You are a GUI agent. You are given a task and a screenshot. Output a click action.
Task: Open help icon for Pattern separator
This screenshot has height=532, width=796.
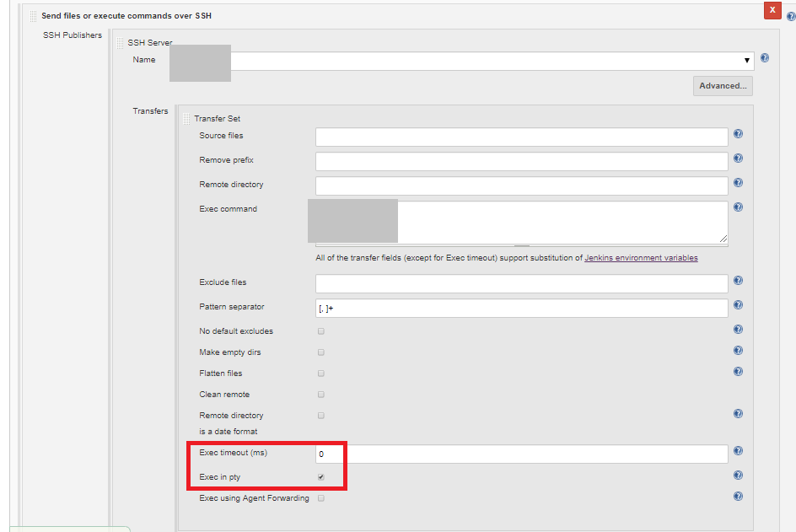(x=738, y=304)
